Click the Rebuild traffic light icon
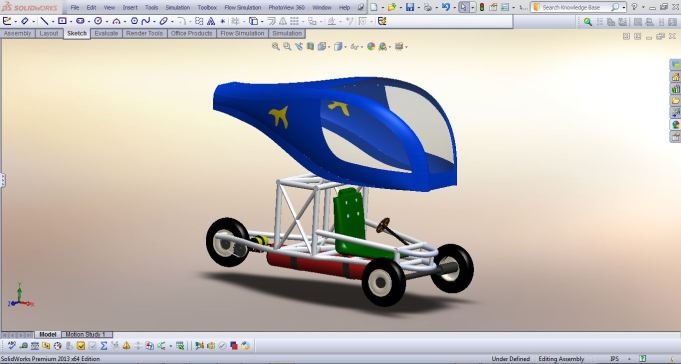This screenshot has width=681, height=364. [482, 7]
